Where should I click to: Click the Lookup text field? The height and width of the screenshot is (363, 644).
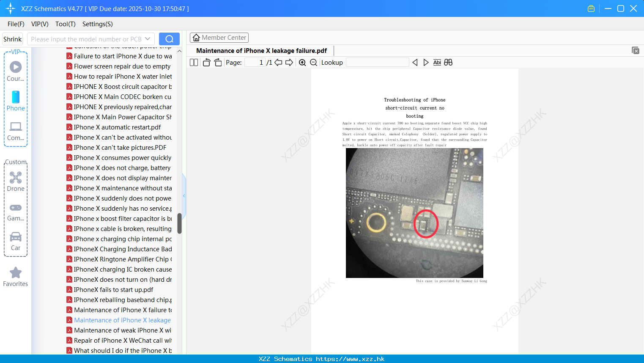[377, 62]
